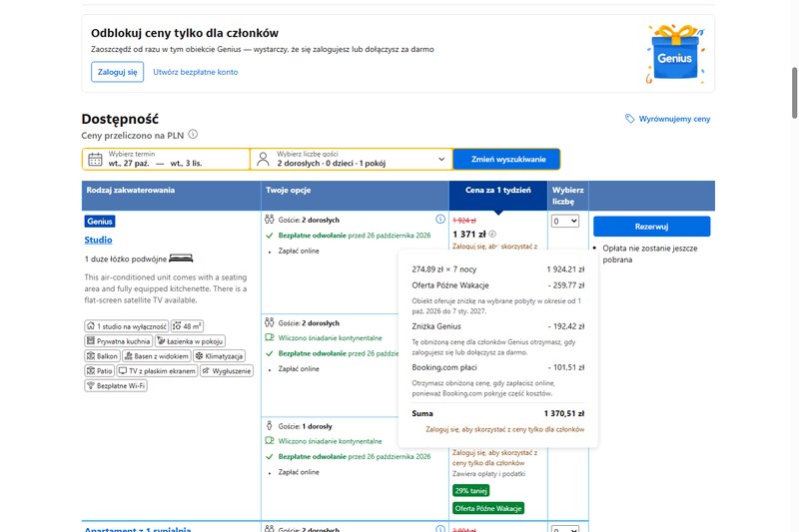Viewport: 799px width, 532px height.
Task: Click single guest icon in 1 dorosły row
Action: (269, 425)
